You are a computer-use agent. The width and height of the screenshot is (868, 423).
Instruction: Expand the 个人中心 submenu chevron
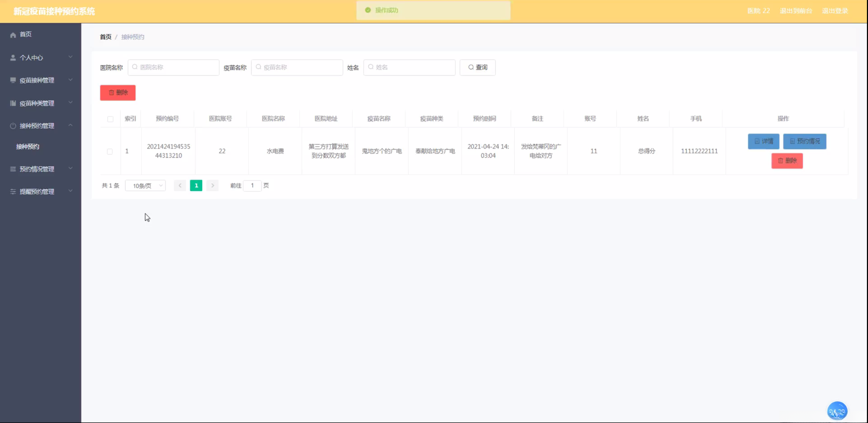tap(70, 57)
